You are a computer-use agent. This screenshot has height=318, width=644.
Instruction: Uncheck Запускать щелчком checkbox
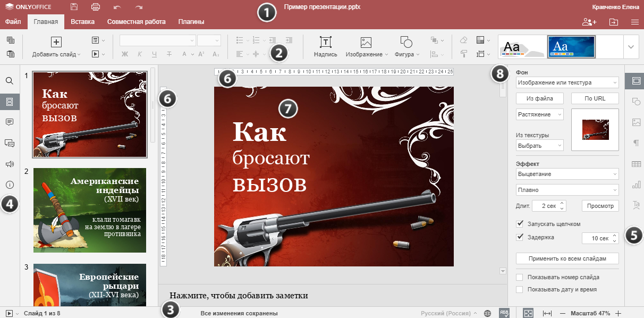tap(520, 224)
